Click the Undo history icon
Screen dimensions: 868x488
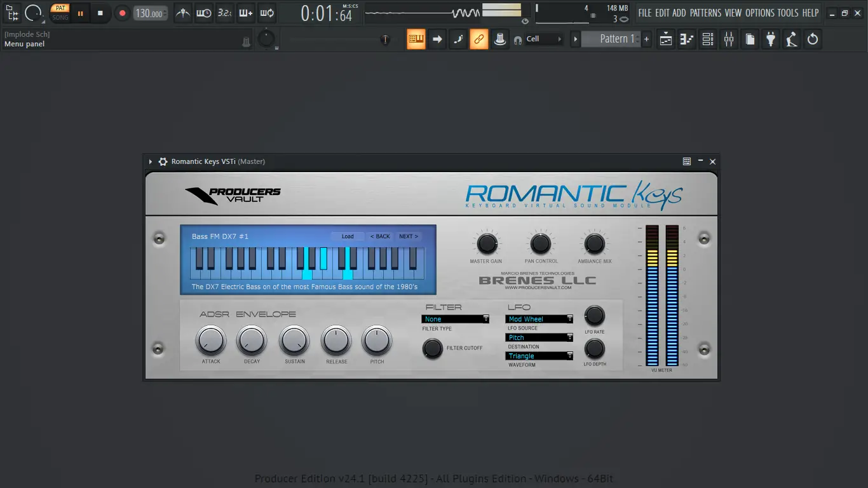813,39
